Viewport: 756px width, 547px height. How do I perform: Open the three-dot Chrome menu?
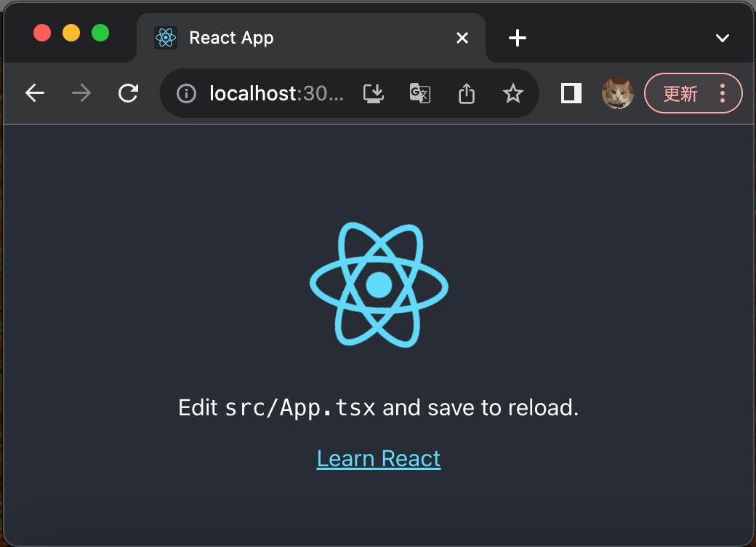723,93
